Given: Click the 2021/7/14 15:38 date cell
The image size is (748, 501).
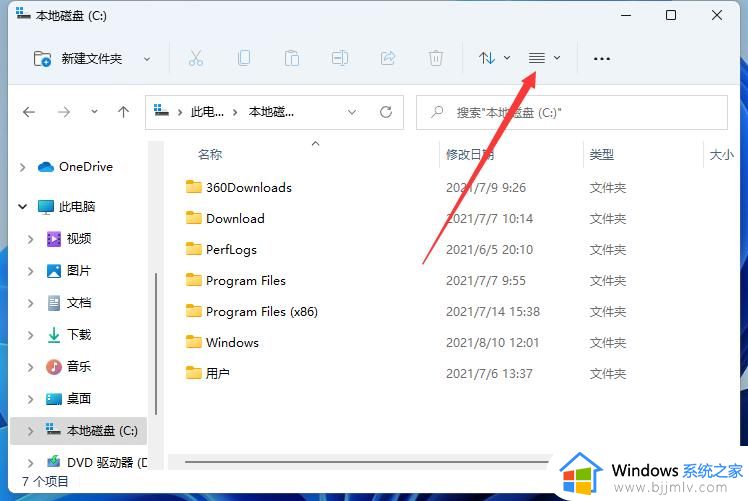Looking at the screenshot, I should pos(493,312).
